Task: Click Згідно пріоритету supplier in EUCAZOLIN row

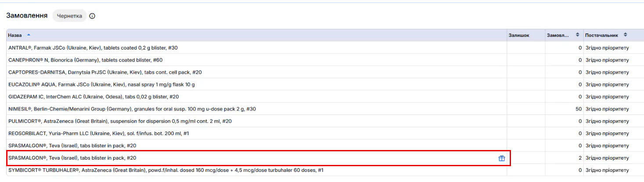Action: pyautogui.click(x=607, y=85)
